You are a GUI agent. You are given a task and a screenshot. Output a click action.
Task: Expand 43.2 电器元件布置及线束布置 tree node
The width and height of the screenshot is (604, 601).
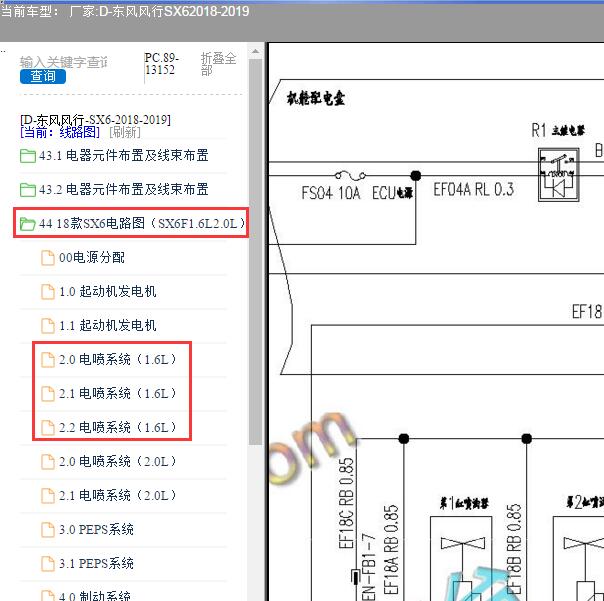coord(124,190)
